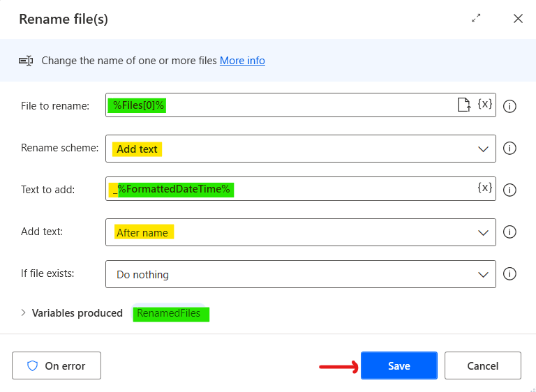Open the More info link
The image size is (536, 392).
(x=242, y=61)
